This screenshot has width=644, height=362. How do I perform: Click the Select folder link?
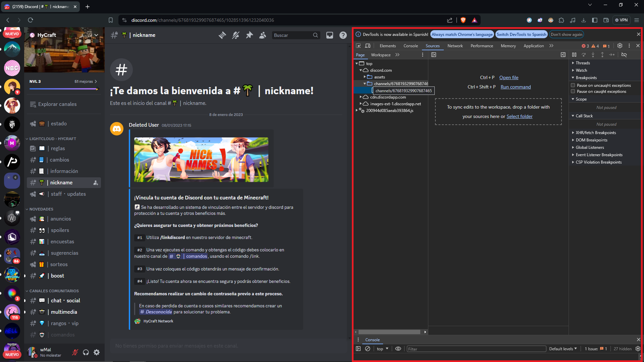[519, 116]
